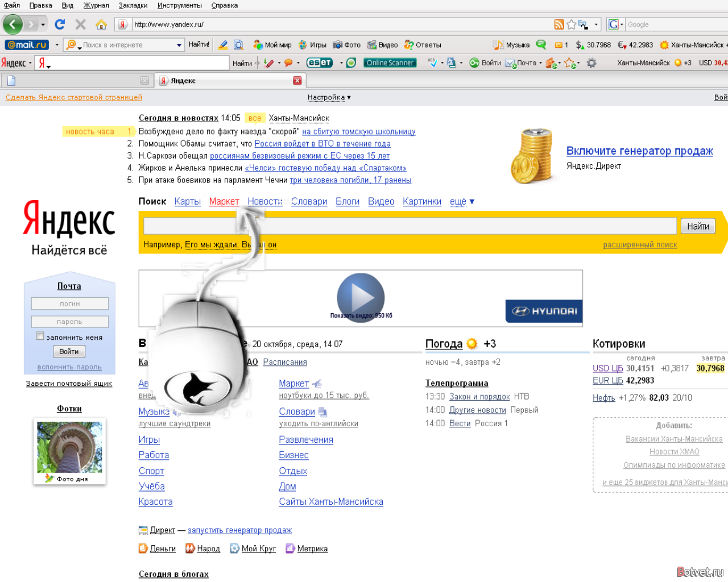
Task: Expand the ESET toolbar dropdown arrow
Action: tap(341, 63)
